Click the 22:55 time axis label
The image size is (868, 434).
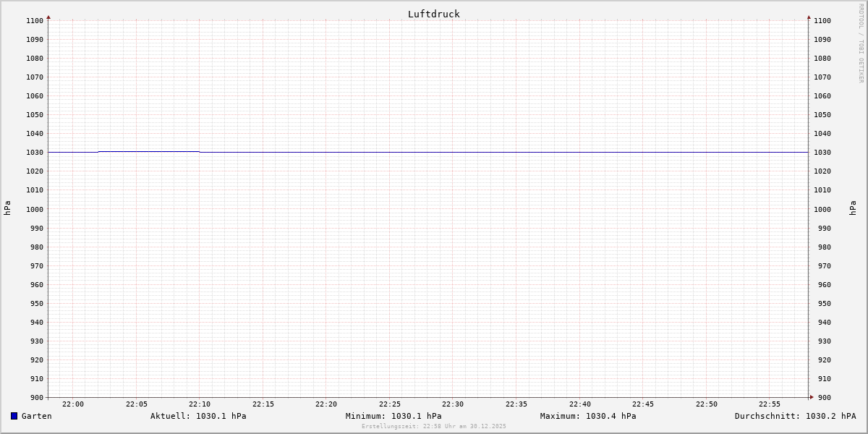(x=770, y=404)
